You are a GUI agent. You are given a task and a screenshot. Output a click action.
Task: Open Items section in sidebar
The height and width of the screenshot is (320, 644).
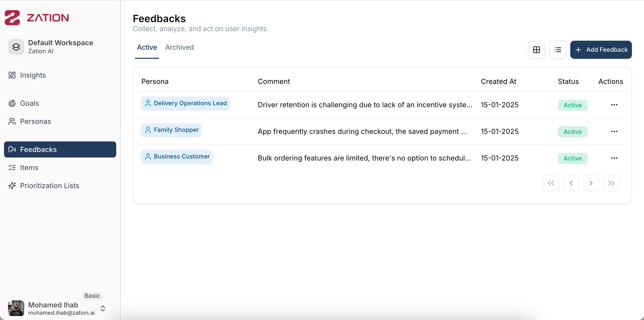(29, 168)
